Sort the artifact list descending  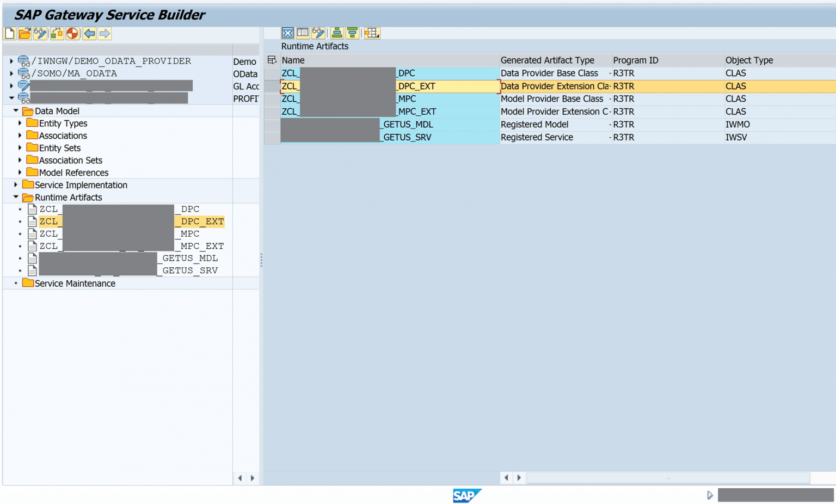[x=353, y=33]
